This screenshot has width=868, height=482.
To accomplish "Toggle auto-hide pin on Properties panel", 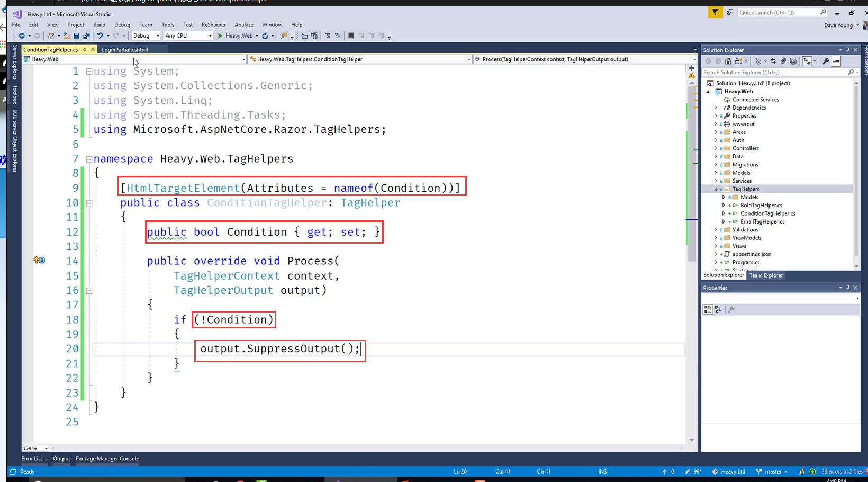I will coord(848,288).
